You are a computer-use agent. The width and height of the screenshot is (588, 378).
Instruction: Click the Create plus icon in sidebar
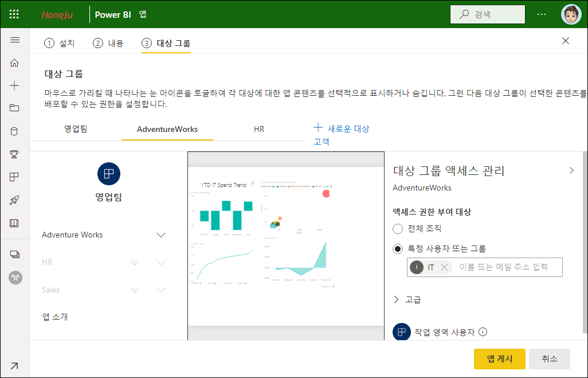pyautogui.click(x=14, y=85)
